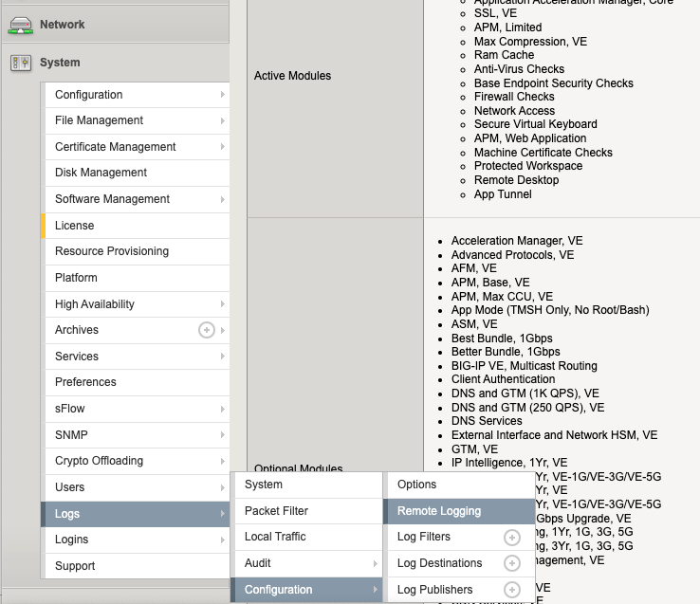Open the Platform menu item
The width and height of the screenshot is (700, 604).
point(137,278)
